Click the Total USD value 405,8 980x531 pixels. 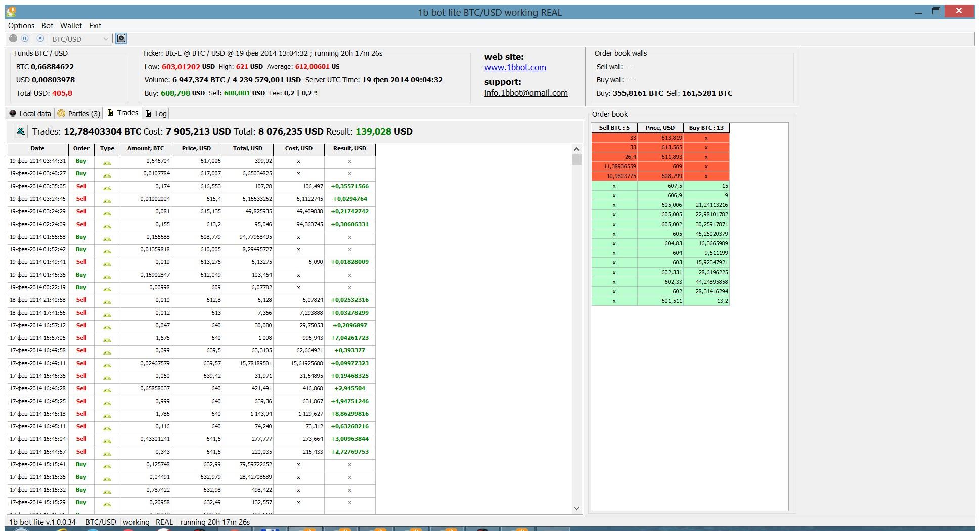(62, 93)
